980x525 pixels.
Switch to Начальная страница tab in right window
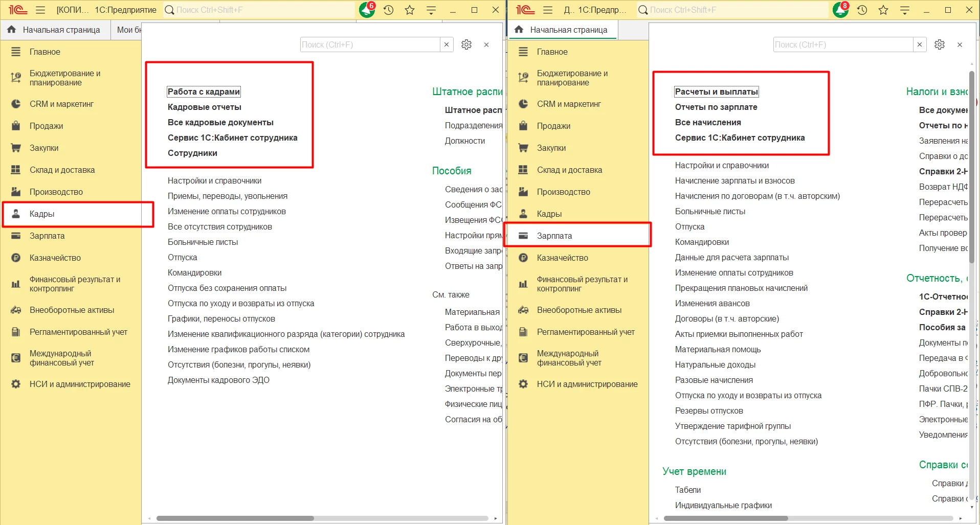(563, 30)
